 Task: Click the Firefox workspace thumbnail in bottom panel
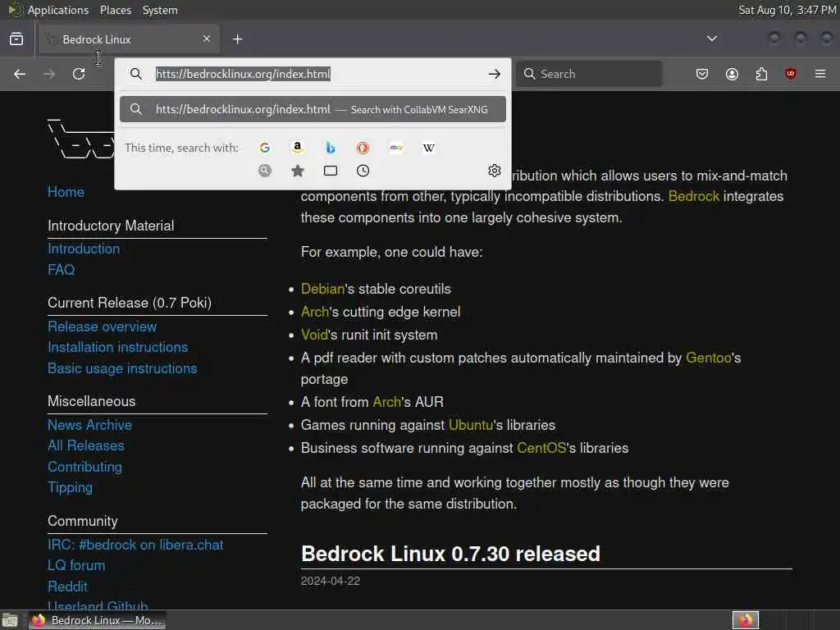point(746,620)
